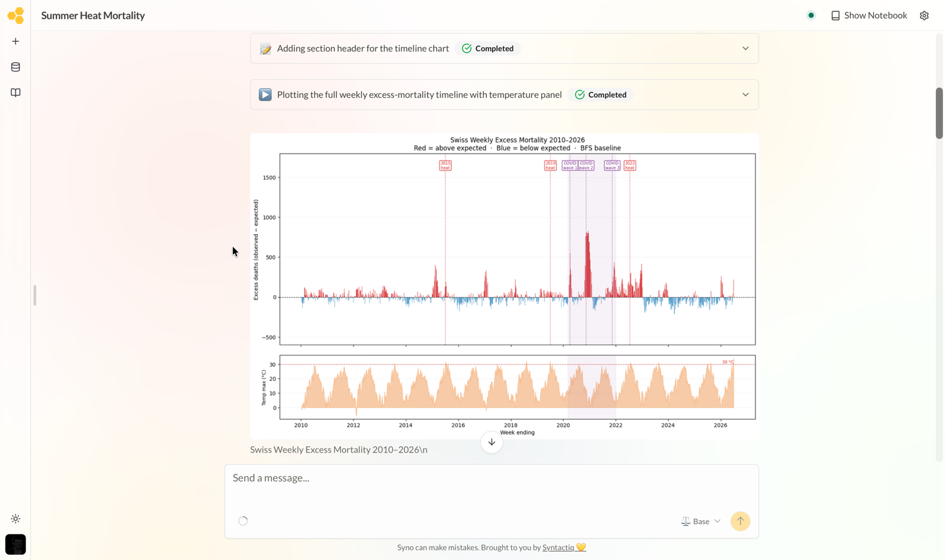Click the Summer Heat Mortality title
This screenshot has width=945, height=560.
(93, 15)
